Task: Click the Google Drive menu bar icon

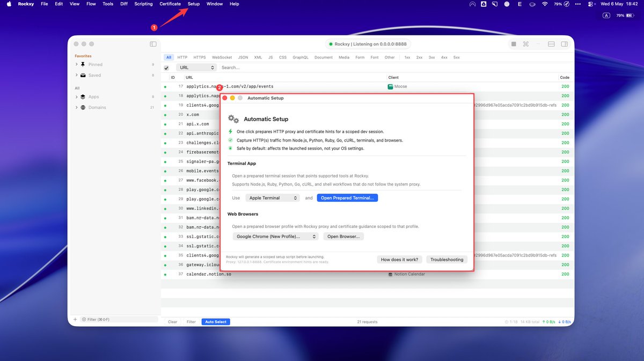Action: pos(484,4)
